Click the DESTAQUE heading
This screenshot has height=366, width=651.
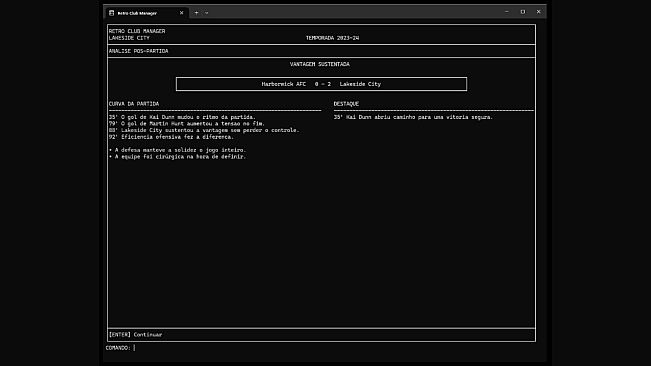tap(346, 104)
